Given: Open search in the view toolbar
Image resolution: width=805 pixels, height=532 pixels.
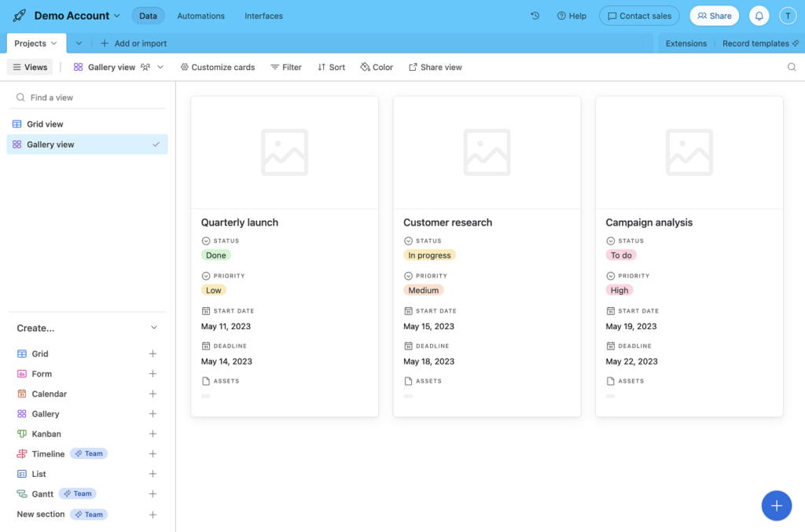Looking at the screenshot, I should [792, 68].
